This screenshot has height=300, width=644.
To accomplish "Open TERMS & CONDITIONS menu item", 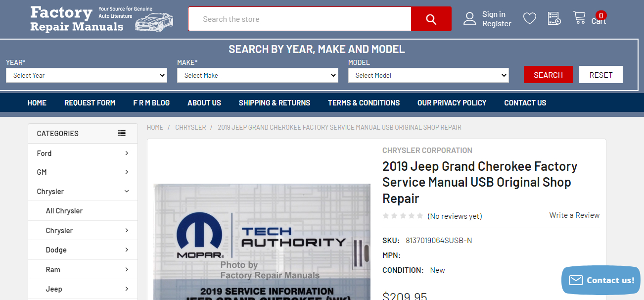I will (364, 103).
